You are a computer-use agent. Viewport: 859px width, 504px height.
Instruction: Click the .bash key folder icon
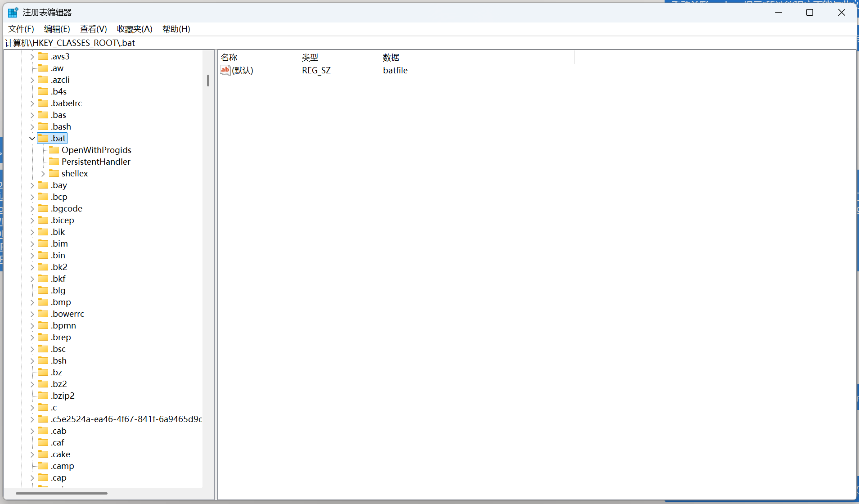[x=43, y=126]
